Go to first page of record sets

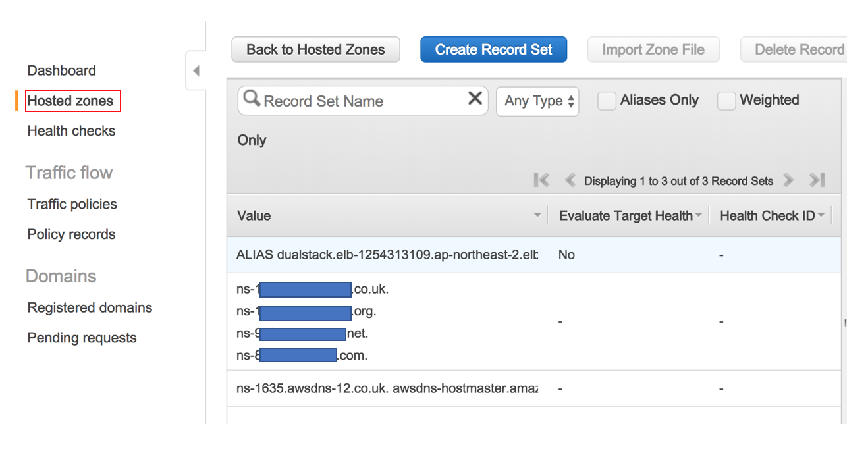pos(541,180)
